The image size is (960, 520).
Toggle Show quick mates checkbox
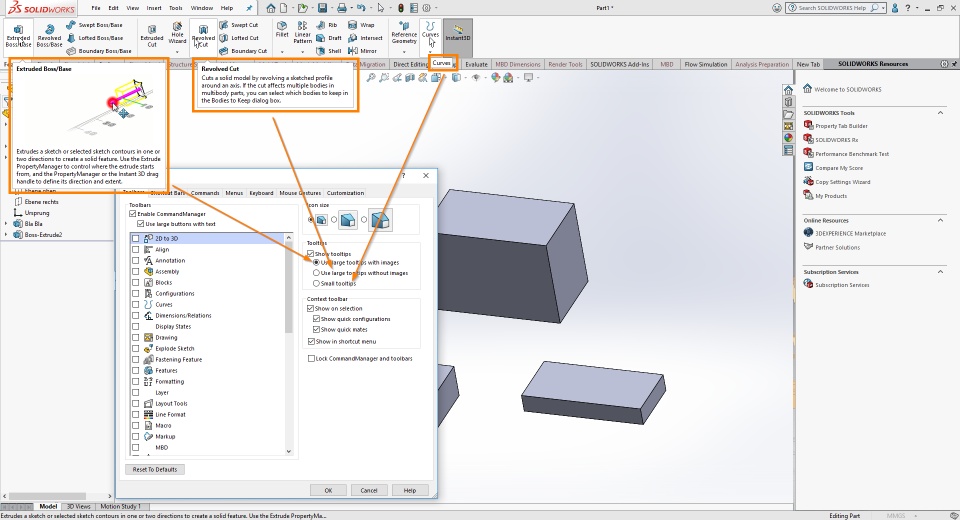click(x=316, y=330)
